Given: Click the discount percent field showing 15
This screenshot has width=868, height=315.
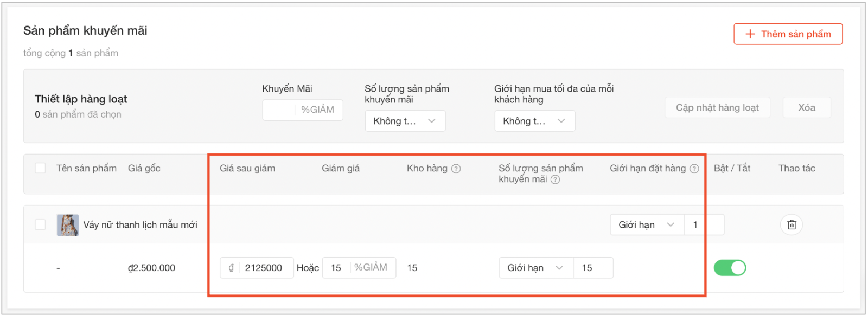Looking at the screenshot, I should coord(359,268).
